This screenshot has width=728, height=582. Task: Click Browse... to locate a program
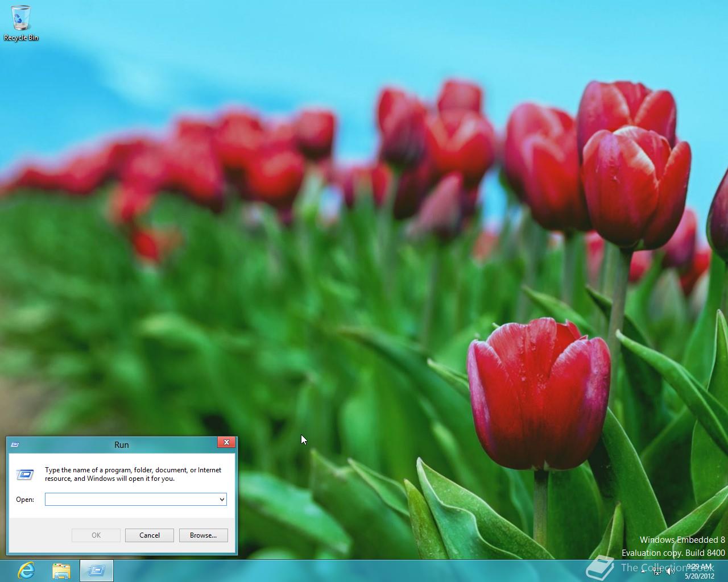coord(203,535)
